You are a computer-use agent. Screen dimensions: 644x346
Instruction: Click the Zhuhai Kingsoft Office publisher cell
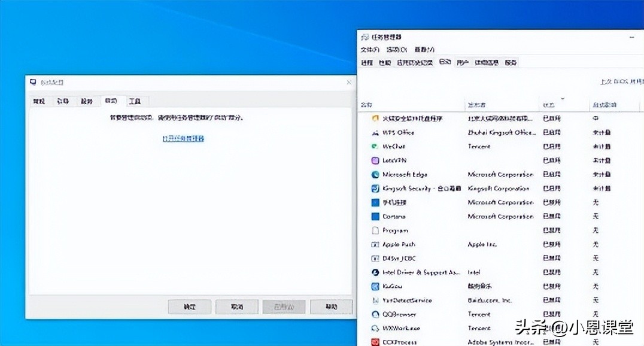(x=502, y=132)
